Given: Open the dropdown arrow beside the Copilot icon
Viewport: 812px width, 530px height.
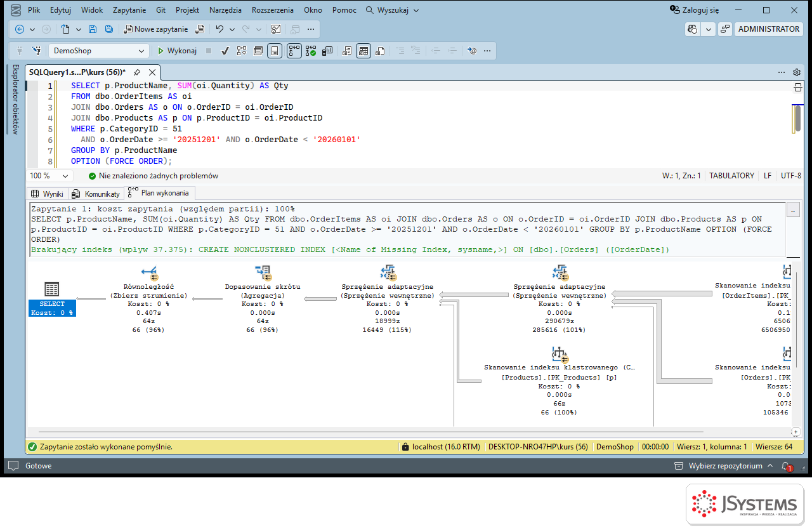Looking at the screenshot, I should [709, 29].
